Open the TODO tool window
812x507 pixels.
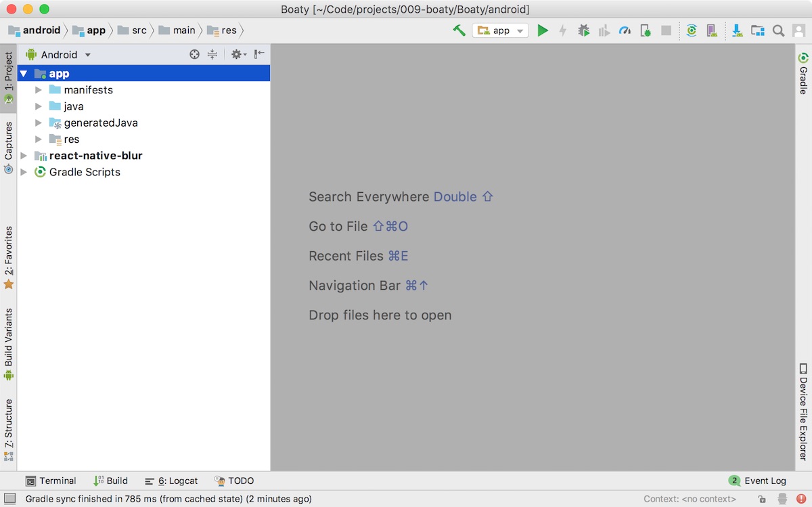click(x=235, y=481)
